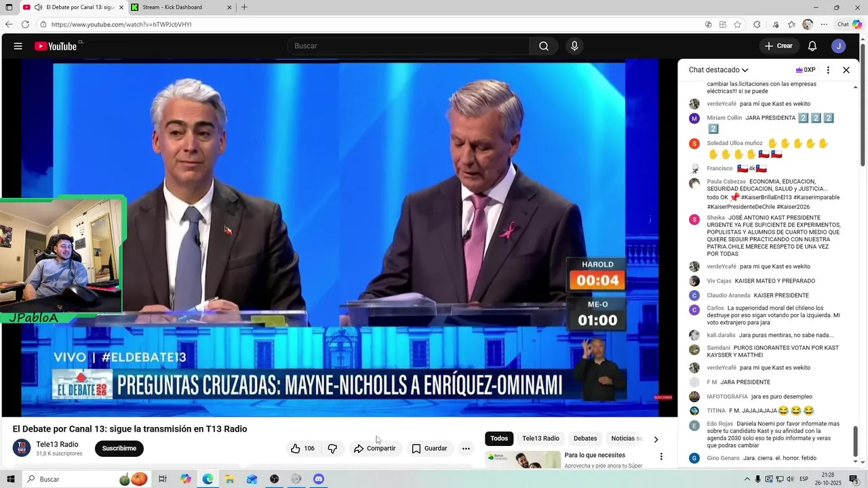Open File Explorer from taskbar

click(230, 479)
